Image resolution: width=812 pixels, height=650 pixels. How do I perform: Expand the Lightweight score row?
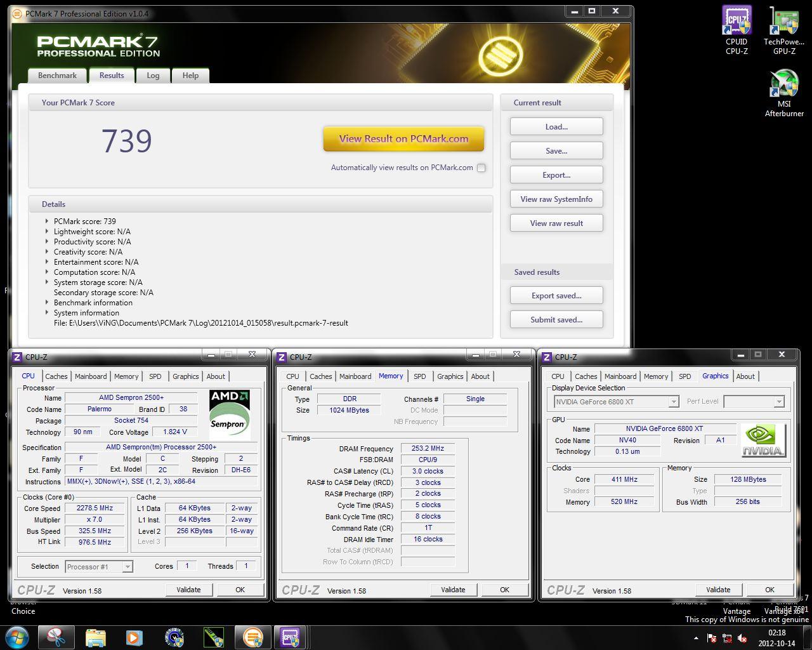(x=47, y=232)
